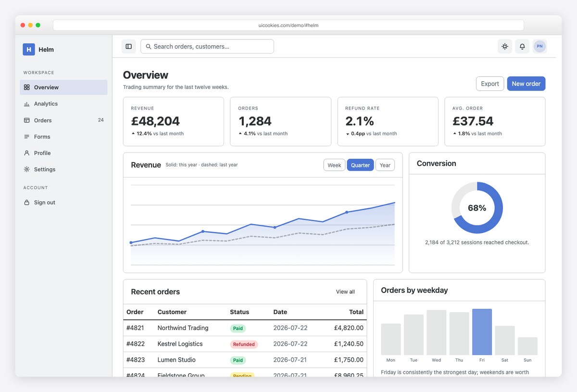The height and width of the screenshot is (392, 577).
Task: Click total £4,820.00
Action: click(349, 328)
